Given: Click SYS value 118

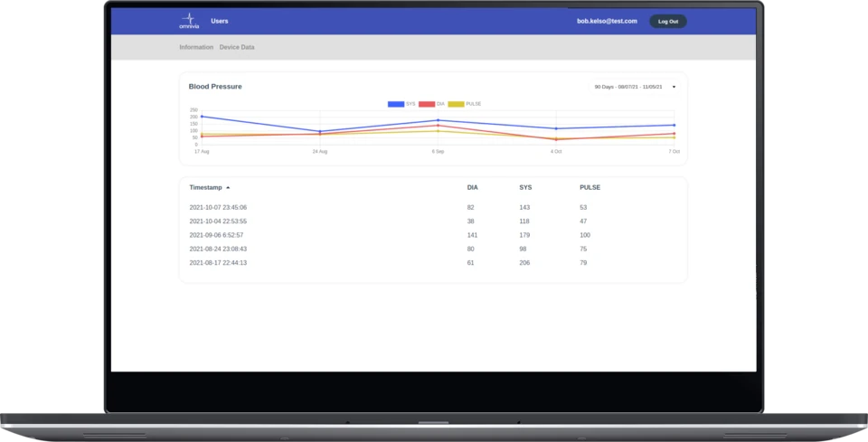Looking at the screenshot, I should 524,221.
